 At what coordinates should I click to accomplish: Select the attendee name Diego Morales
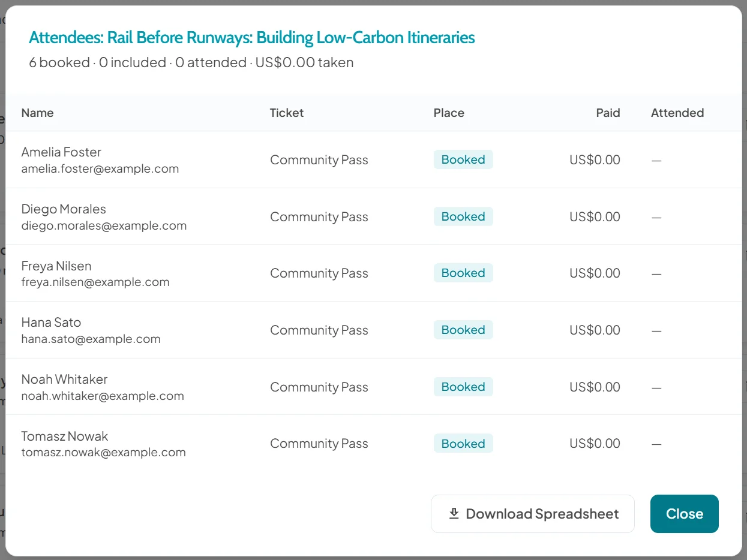64,209
